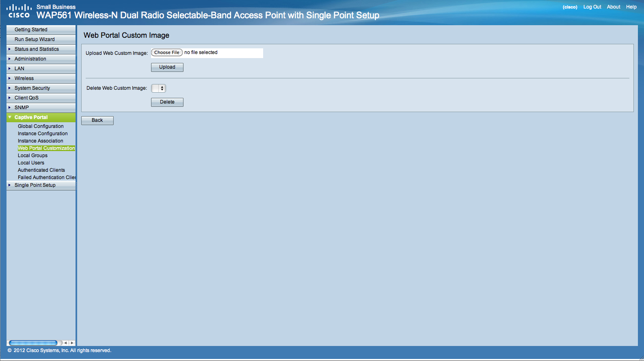Expand the Administration menu arrow
Image resolution: width=644 pixels, height=361 pixels.
9,58
